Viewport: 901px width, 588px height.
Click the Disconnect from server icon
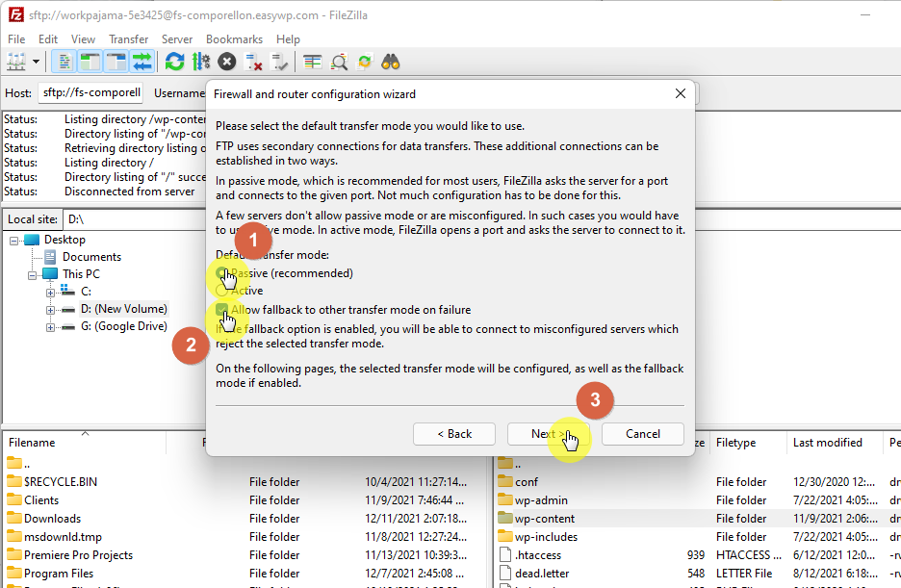coord(253,62)
